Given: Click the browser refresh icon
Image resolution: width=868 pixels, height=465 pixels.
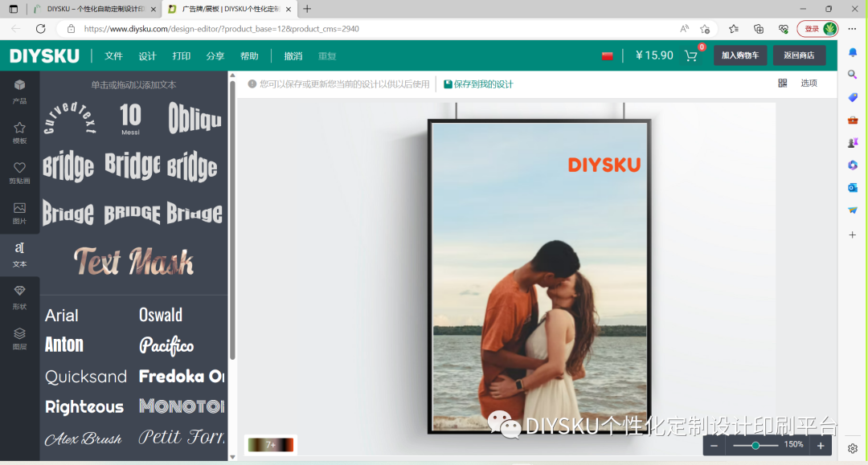Looking at the screenshot, I should 40,29.
